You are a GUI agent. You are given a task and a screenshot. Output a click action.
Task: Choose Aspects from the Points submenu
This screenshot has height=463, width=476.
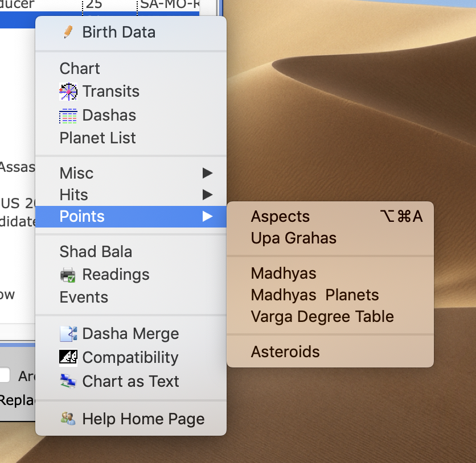280,216
